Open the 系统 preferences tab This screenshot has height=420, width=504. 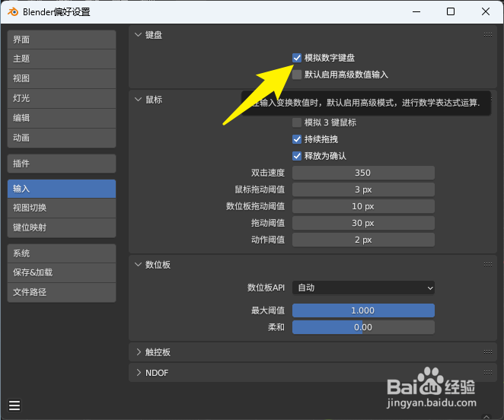(62, 253)
